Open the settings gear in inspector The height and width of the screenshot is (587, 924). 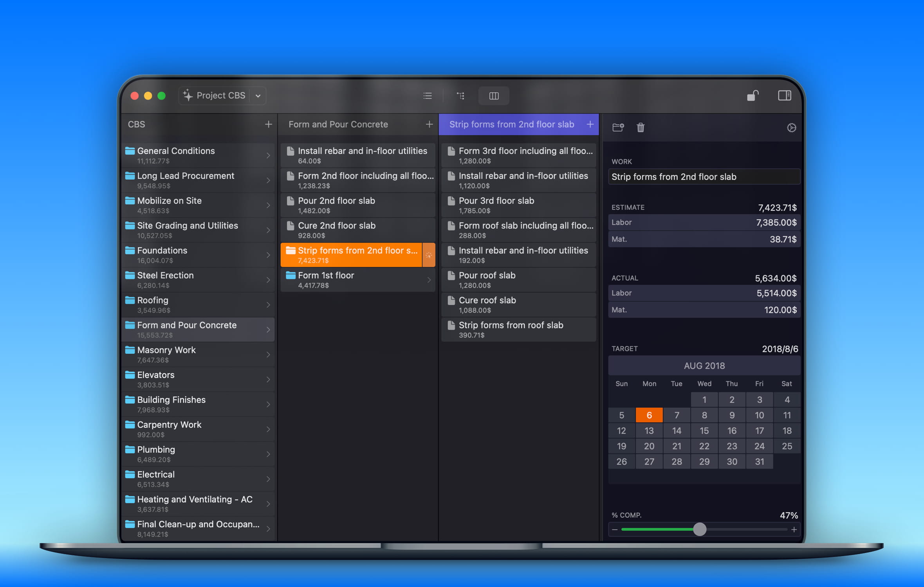(x=791, y=128)
